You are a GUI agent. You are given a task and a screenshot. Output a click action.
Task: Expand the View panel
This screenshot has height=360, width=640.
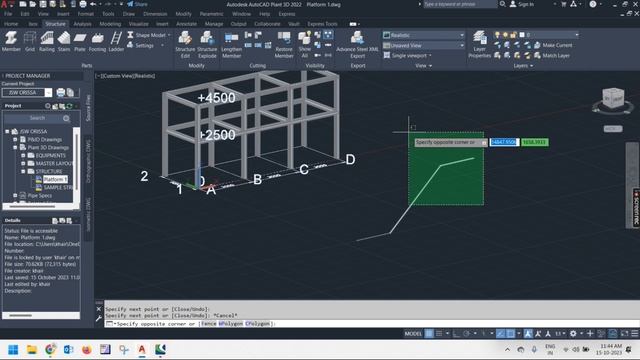click(423, 66)
